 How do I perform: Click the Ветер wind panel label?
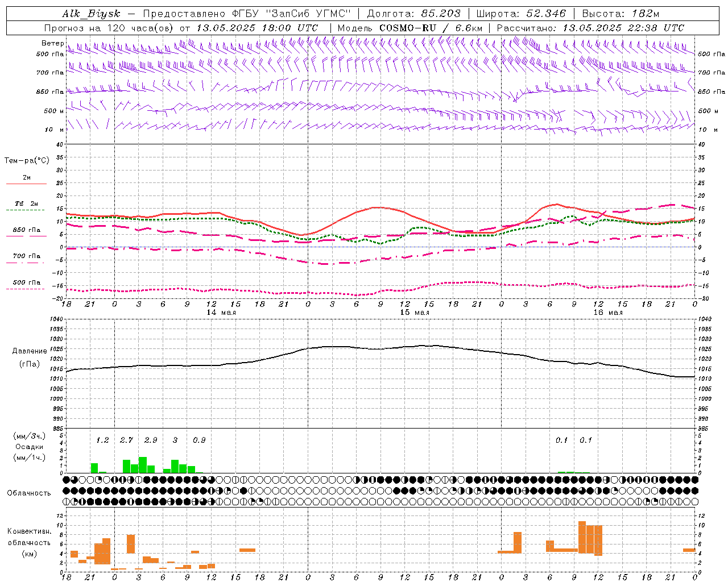tap(53, 43)
